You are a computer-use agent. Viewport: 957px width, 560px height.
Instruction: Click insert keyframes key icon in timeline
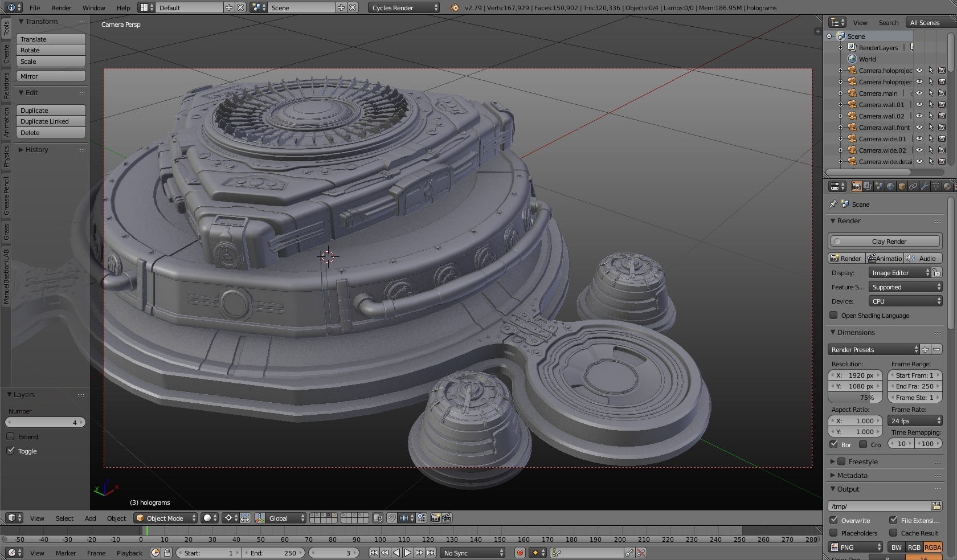pyautogui.click(x=629, y=553)
